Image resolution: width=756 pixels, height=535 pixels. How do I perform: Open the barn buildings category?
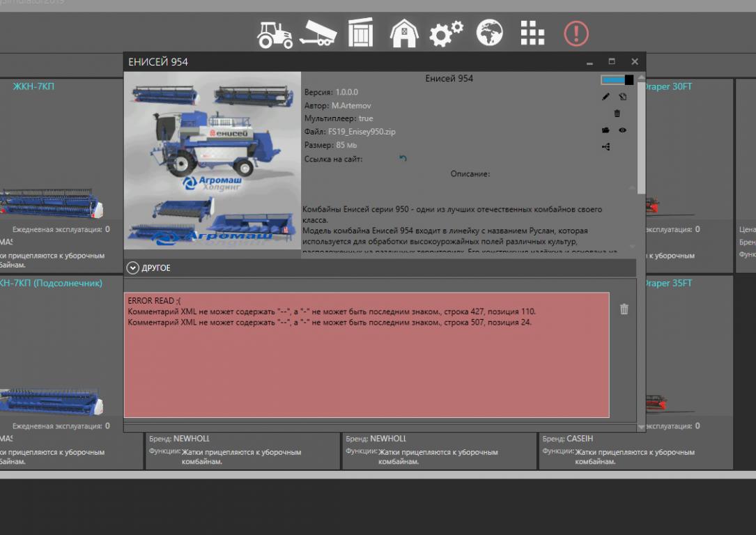(403, 33)
